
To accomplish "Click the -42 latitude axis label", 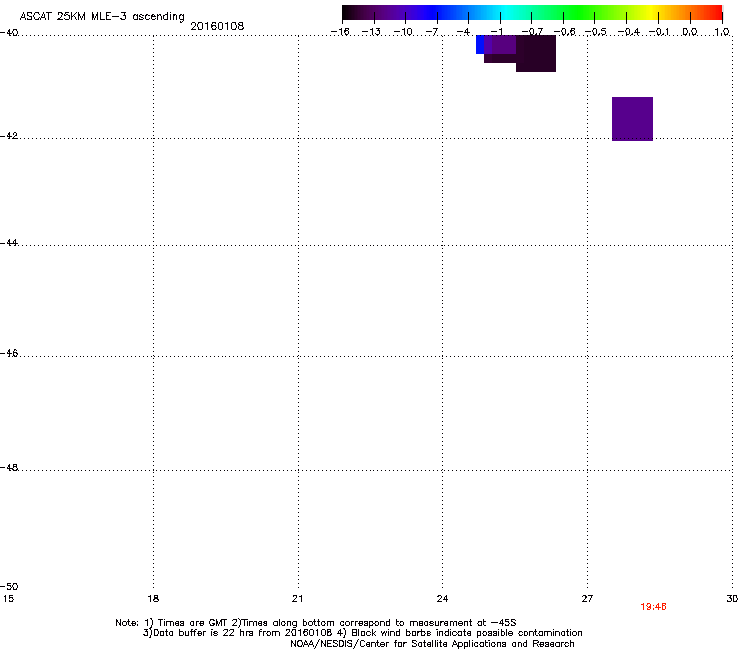I will pos(9,136).
